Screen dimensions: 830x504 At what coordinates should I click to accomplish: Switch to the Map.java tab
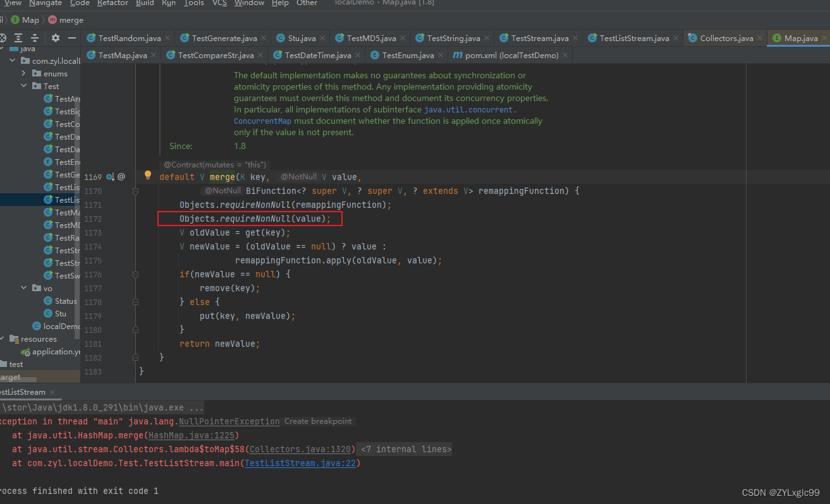point(801,38)
